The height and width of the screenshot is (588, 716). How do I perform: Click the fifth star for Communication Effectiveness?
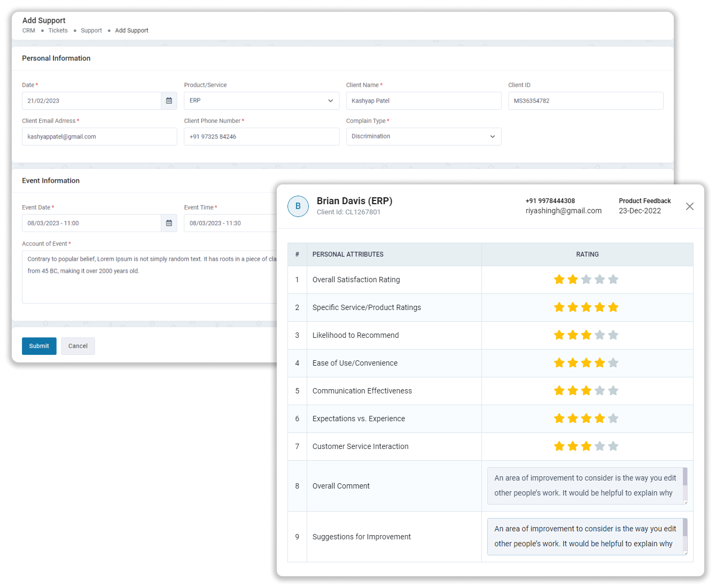click(613, 391)
